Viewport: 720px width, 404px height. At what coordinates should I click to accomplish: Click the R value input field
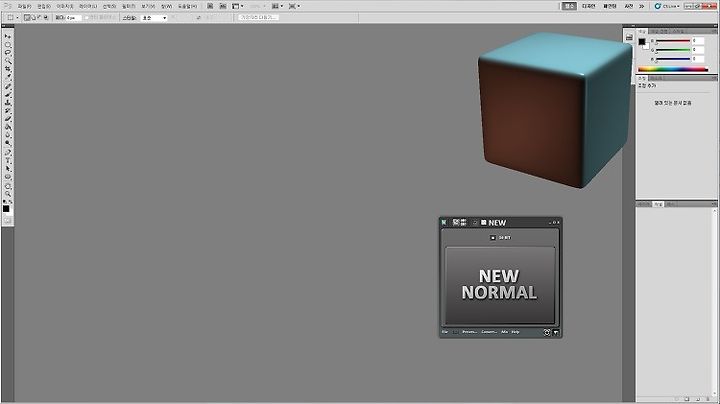pos(698,41)
